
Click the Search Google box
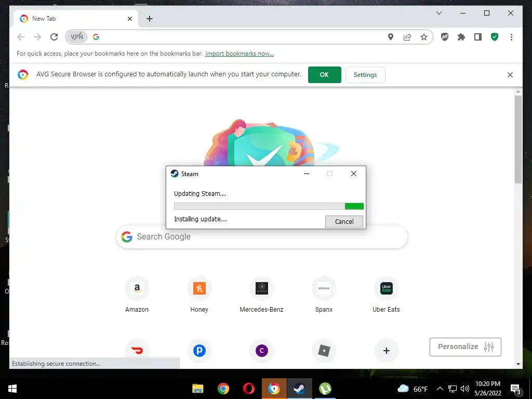click(261, 237)
